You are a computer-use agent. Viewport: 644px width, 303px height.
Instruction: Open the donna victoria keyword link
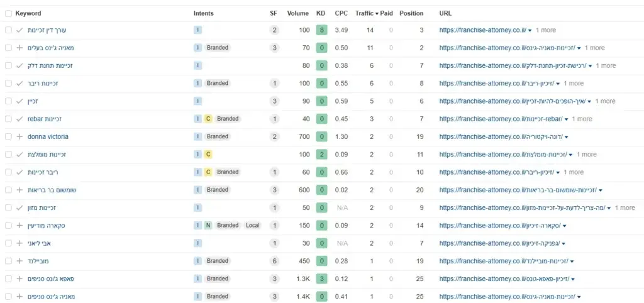pyautogui.click(x=48, y=136)
